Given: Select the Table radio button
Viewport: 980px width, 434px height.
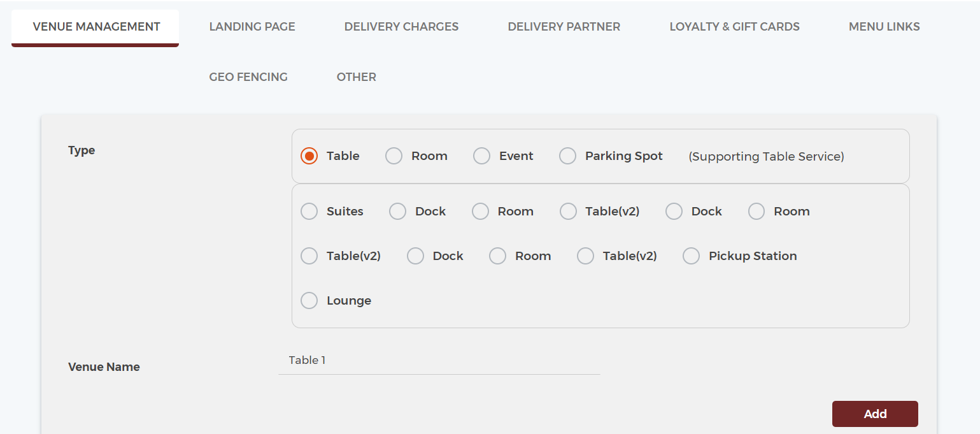Looking at the screenshot, I should (309, 156).
